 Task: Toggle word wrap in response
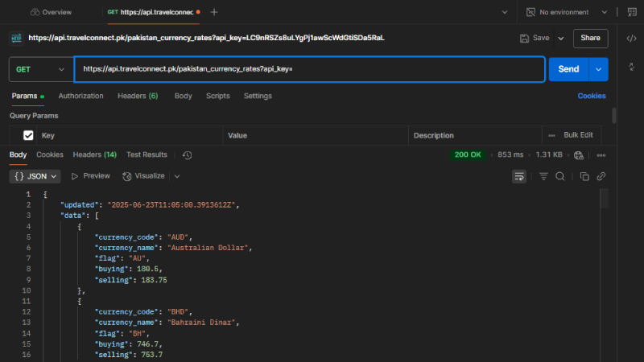point(519,176)
